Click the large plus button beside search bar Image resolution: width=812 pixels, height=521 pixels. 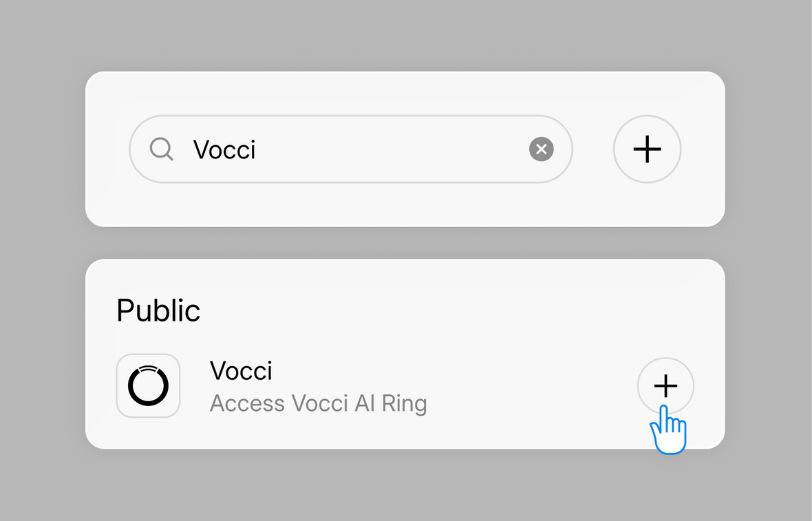647,149
